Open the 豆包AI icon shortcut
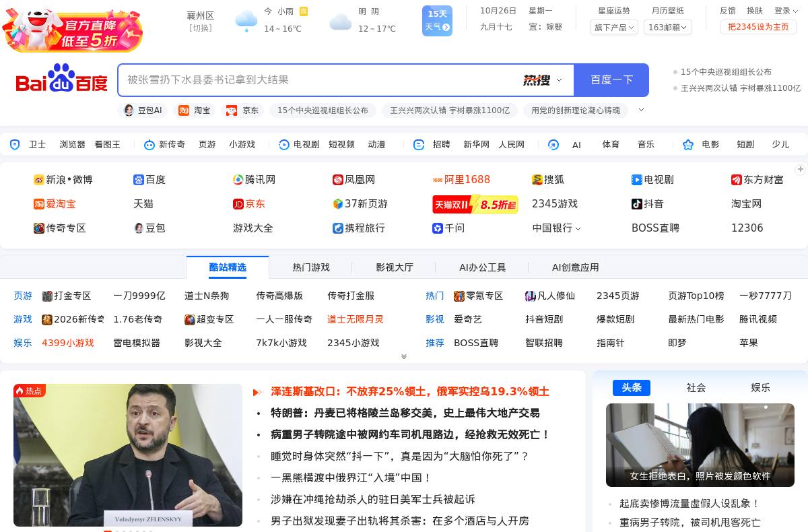The height and width of the screenshot is (532, 808). tap(129, 110)
